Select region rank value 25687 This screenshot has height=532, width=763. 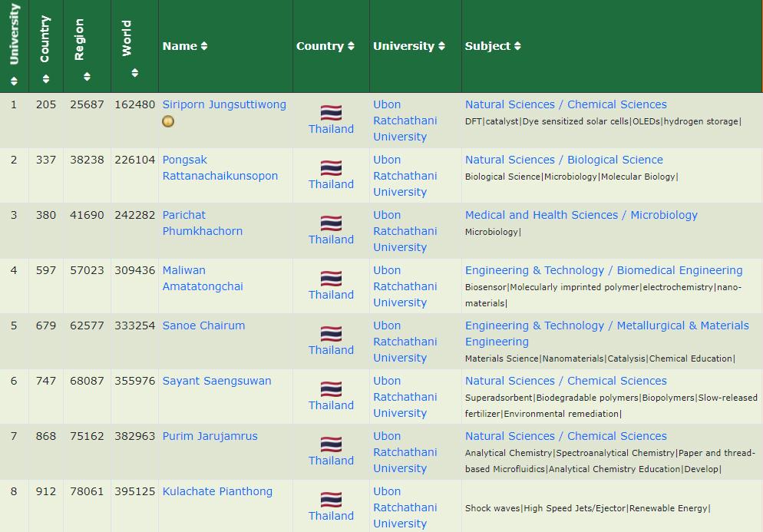tap(87, 104)
